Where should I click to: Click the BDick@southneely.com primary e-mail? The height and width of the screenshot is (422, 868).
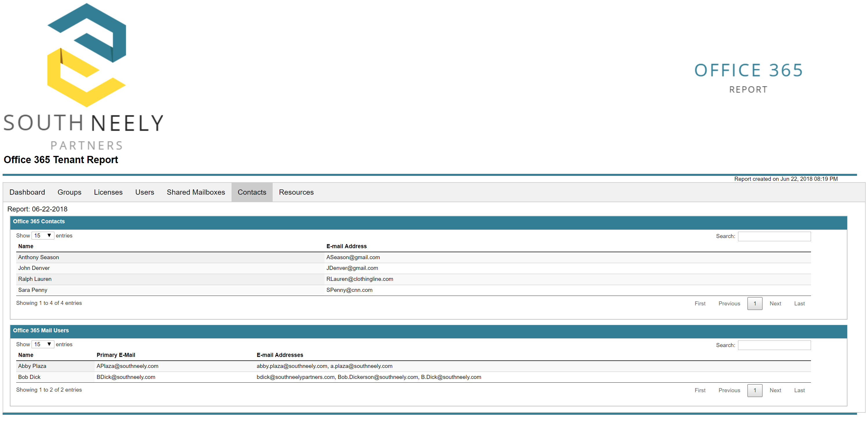[x=126, y=377]
